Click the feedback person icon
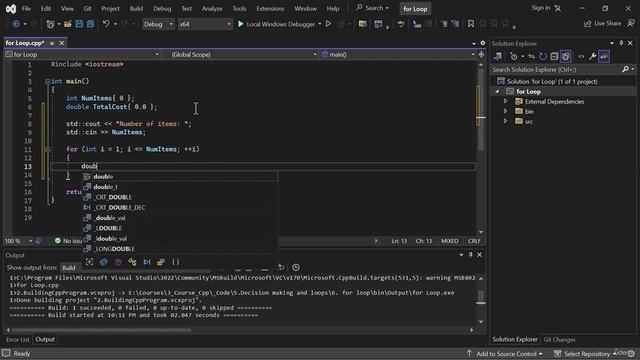640x360 pixels. 631,23
